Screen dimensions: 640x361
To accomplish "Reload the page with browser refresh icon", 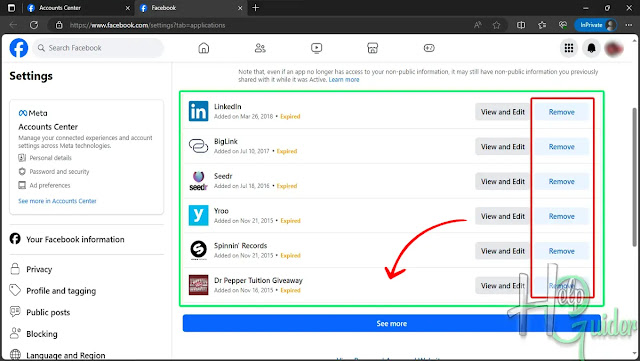I will (x=34, y=25).
